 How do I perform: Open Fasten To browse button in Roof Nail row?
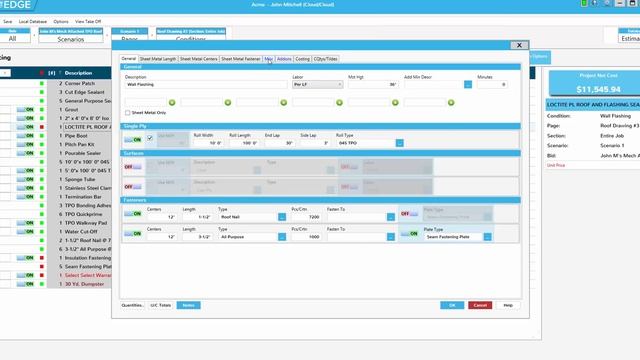pos(391,217)
